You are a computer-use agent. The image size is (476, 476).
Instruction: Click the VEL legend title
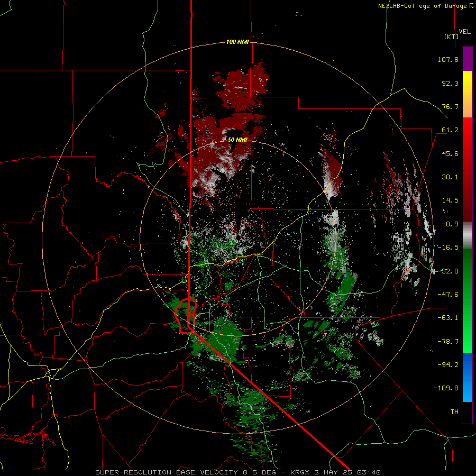464,31
